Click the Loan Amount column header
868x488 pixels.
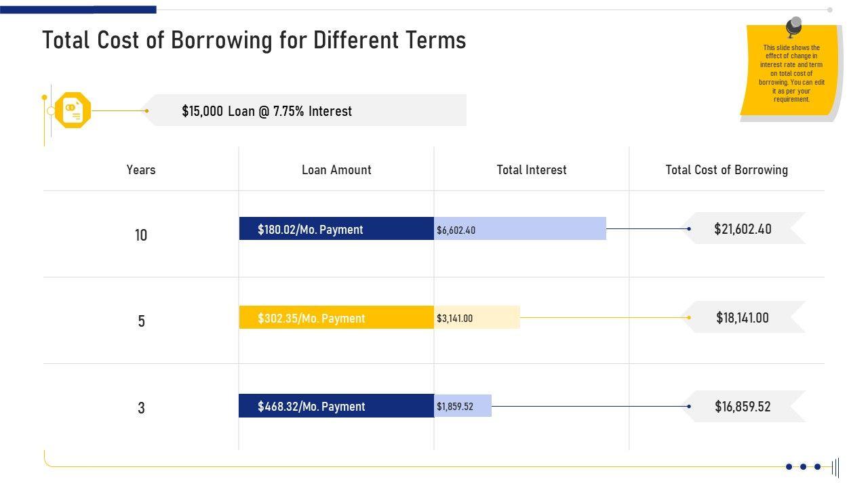pos(336,169)
